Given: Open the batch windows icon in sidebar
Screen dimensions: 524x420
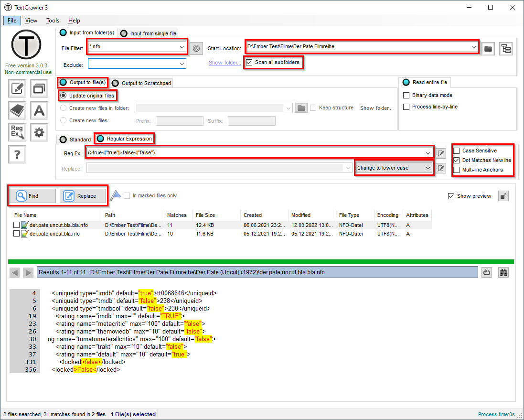Looking at the screenshot, I should pyautogui.click(x=39, y=88).
